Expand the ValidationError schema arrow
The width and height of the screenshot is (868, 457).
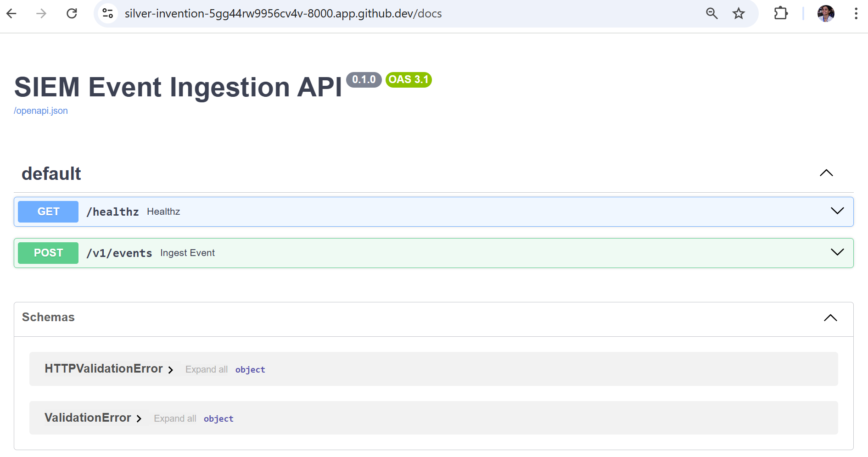(x=139, y=419)
